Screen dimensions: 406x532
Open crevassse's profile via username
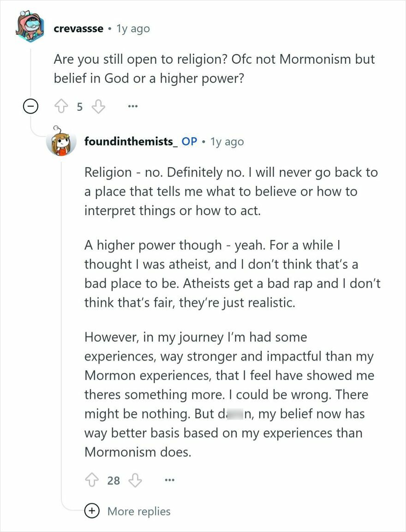(x=78, y=28)
